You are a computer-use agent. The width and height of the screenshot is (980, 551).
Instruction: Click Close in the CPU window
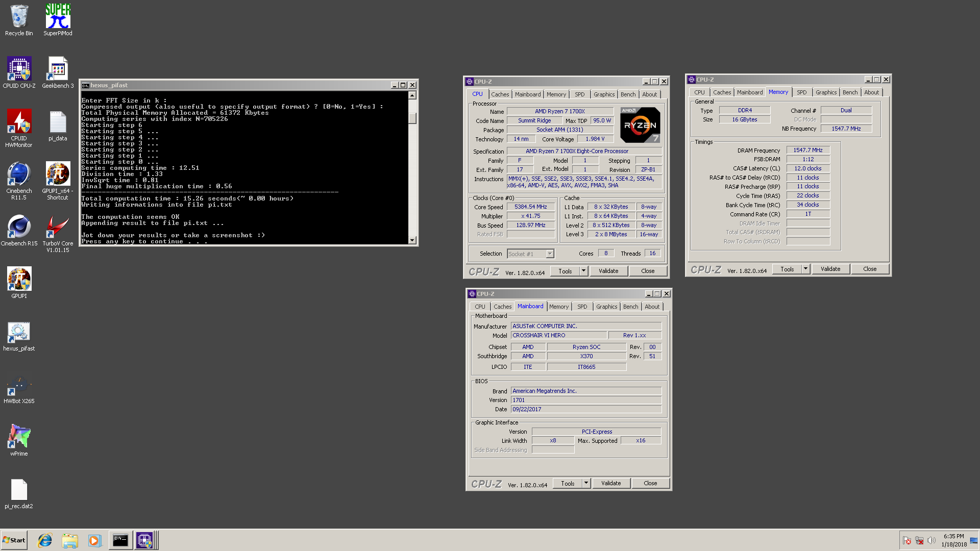648,271
